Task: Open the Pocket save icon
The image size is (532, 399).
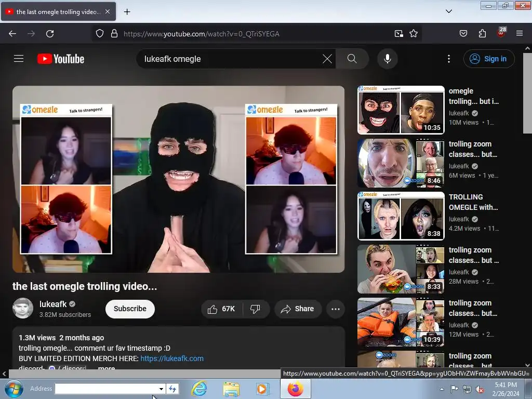Action: pyautogui.click(x=463, y=34)
